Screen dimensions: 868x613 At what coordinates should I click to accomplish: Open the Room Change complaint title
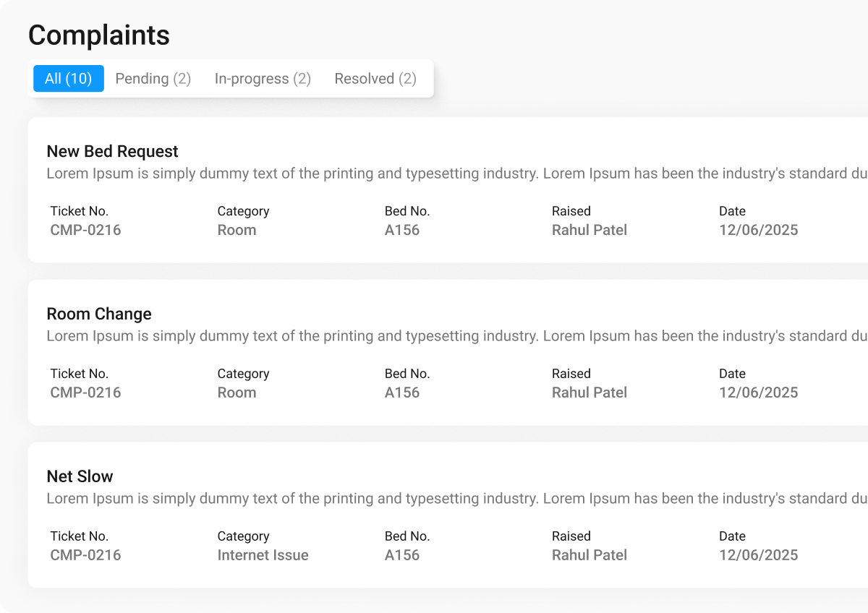99,314
